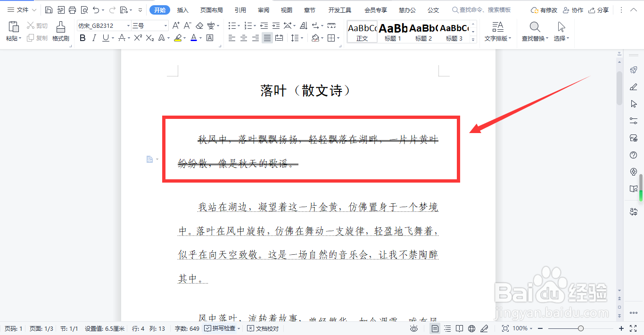Toggle bold formatting
Screen dimensions: 644x335
pos(83,38)
